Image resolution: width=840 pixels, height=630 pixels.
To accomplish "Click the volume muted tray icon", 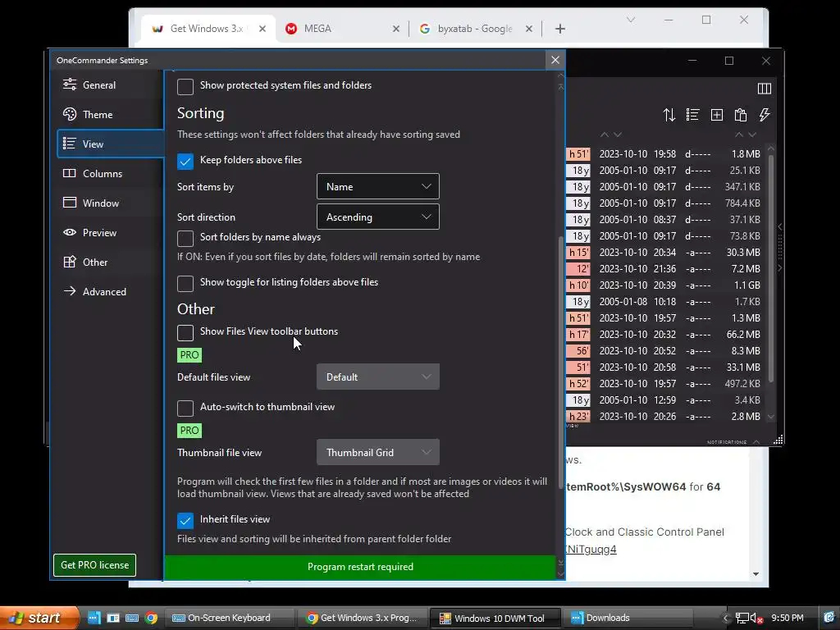I will [756, 619].
